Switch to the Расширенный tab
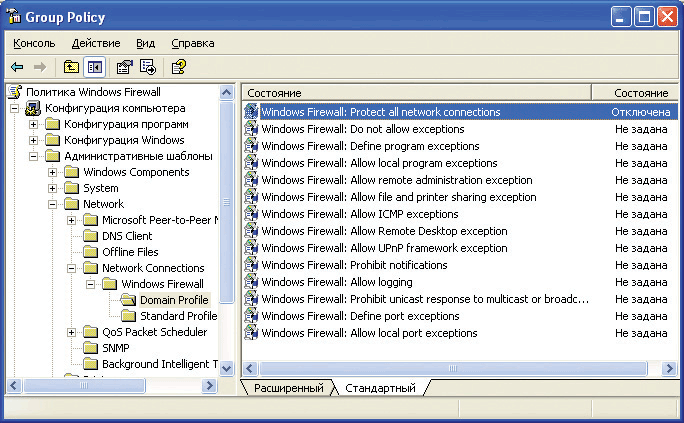Image resolution: width=684 pixels, height=423 pixels. [x=288, y=388]
